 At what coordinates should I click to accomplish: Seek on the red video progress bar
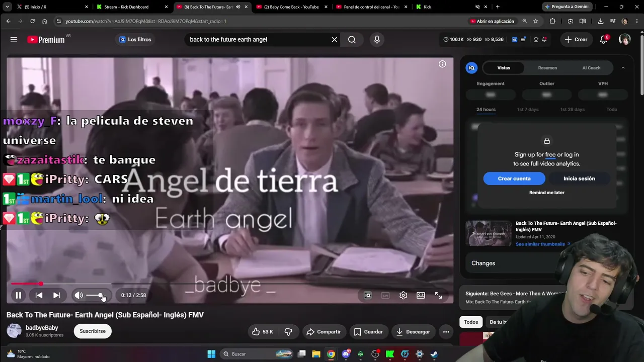pyautogui.click(x=230, y=284)
